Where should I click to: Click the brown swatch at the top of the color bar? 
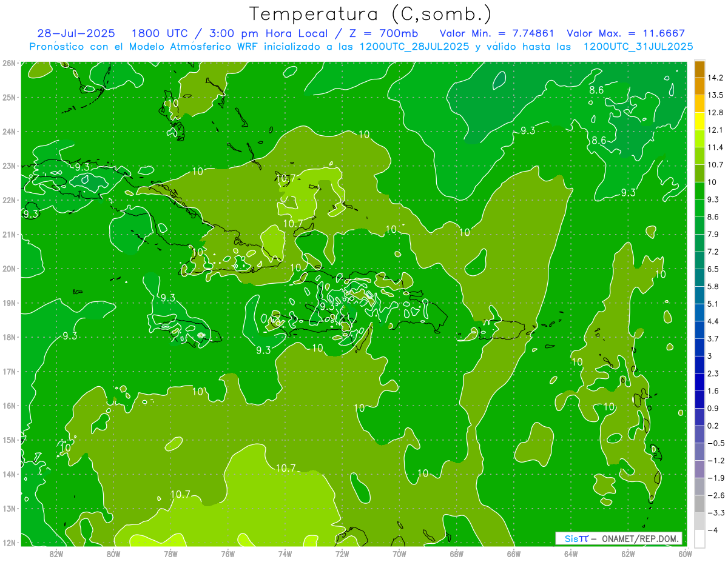699,69
